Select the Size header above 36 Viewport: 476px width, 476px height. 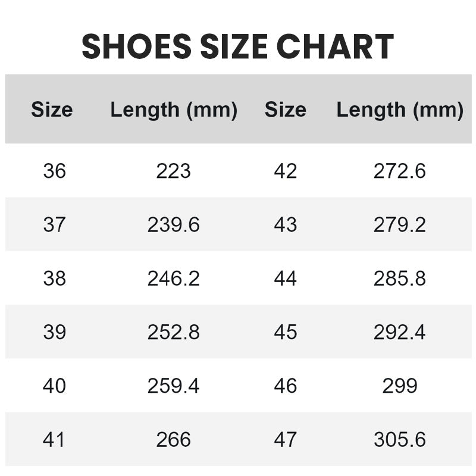click(52, 109)
